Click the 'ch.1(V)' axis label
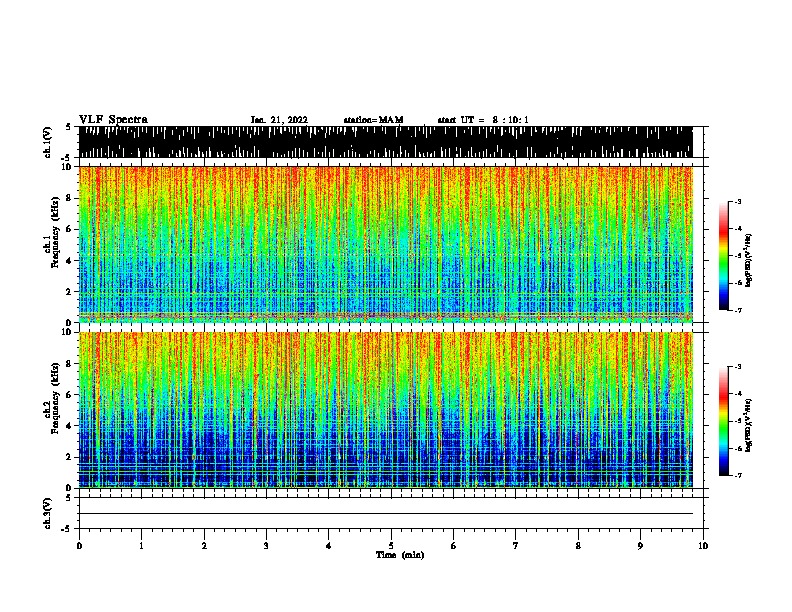 pos(48,142)
